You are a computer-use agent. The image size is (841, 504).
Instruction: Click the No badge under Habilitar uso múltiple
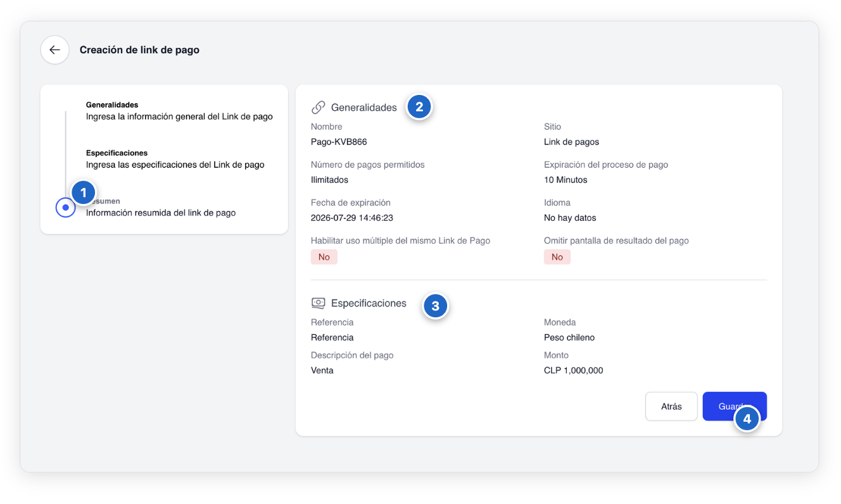click(324, 257)
